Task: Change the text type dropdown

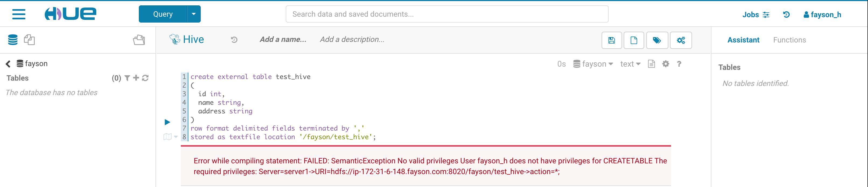Action: coord(630,64)
